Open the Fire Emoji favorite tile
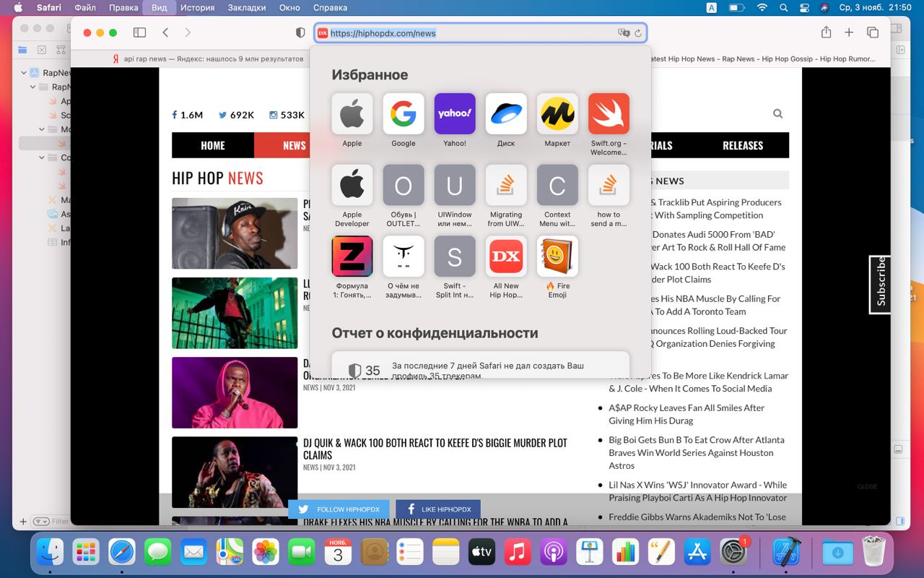This screenshot has width=924, height=578. click(557, 256)
